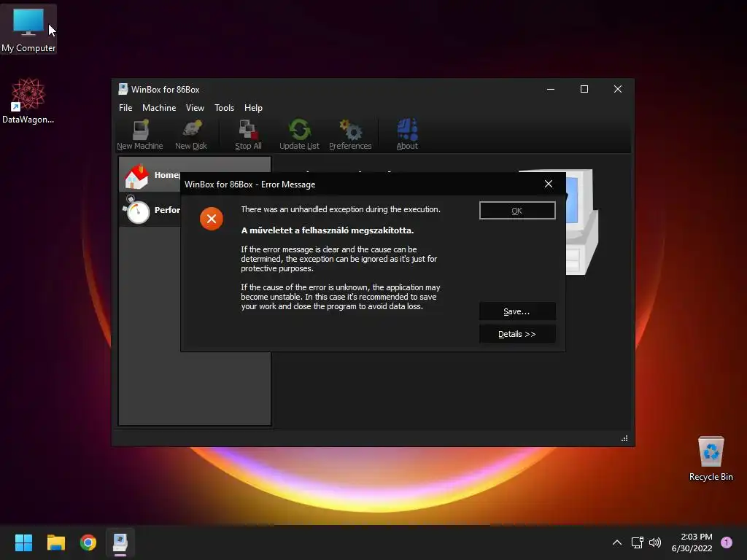This screenshot has width=747, height=560.
Task: Open Preferences from the toolbar
Action: pos(350,135)
